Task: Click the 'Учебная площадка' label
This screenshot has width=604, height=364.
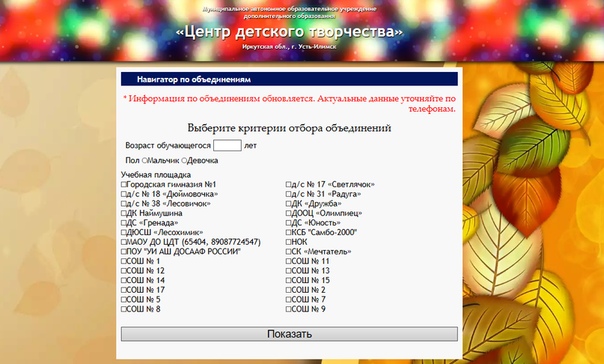Action: 156,175
